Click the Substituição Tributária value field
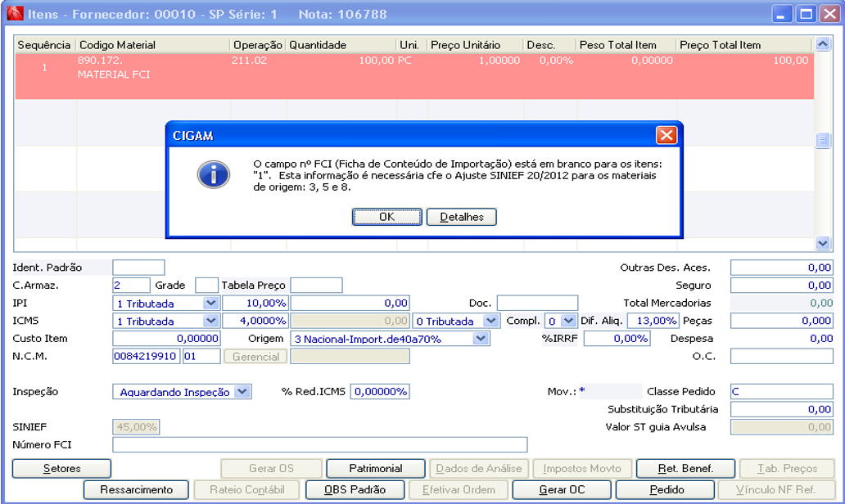 click(x=781, y=410)
